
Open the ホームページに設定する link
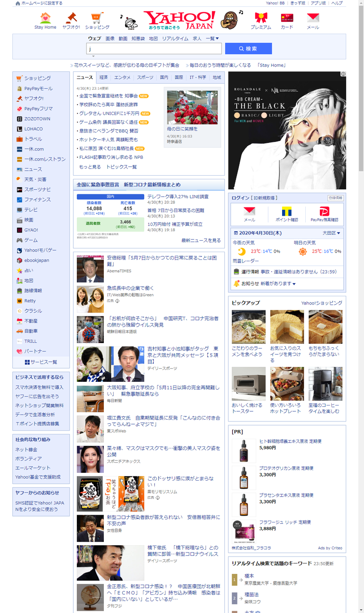[x=42, y=3]
